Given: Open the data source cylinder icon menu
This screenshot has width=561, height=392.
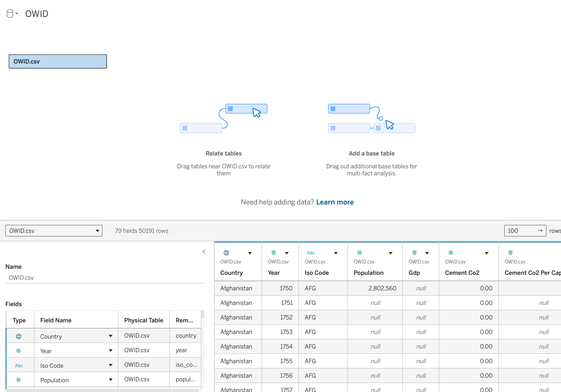Looking at the screenshot, I should pyautogui.click(x=12, y=14).
